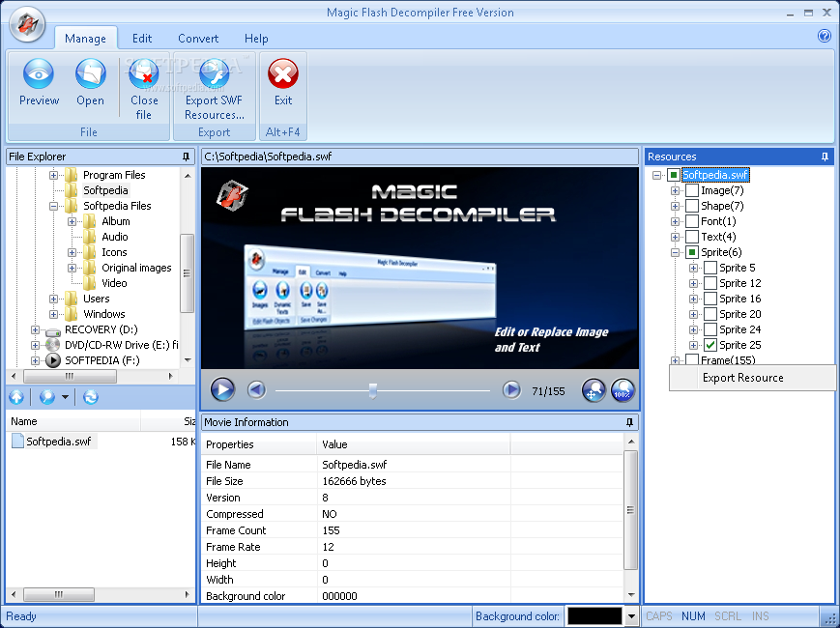Select the Original images folder
The image size is (840, 628).
136,268
